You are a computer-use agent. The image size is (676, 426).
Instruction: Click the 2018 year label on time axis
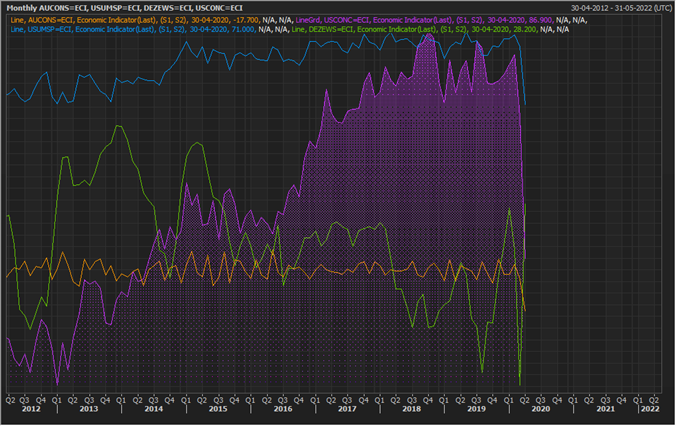click(412, 409)
